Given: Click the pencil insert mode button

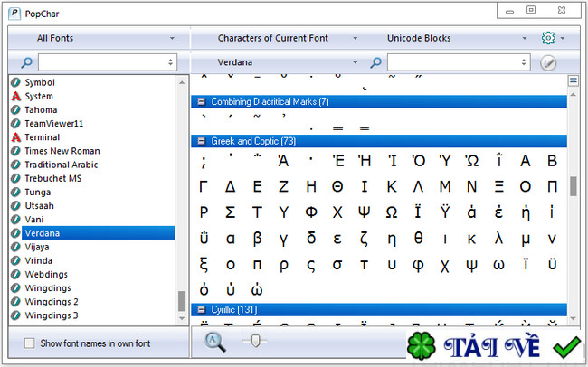Looking at the screenshot, I should click(x=548, y=62).
